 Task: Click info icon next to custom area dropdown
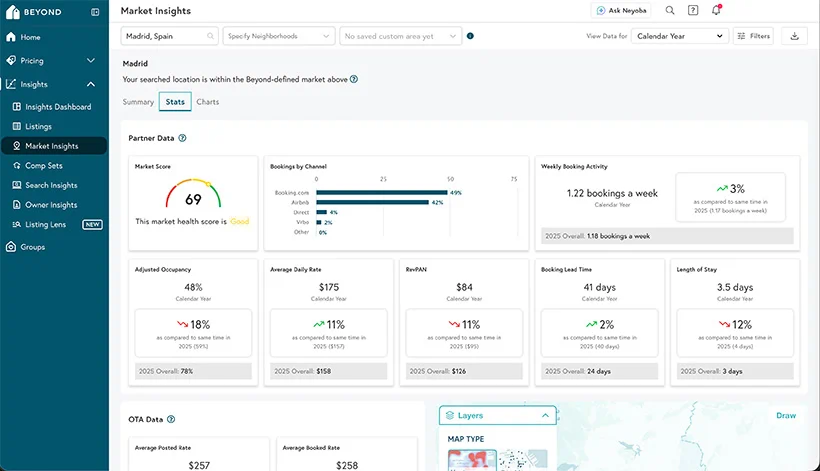click(x=470, y=36)
